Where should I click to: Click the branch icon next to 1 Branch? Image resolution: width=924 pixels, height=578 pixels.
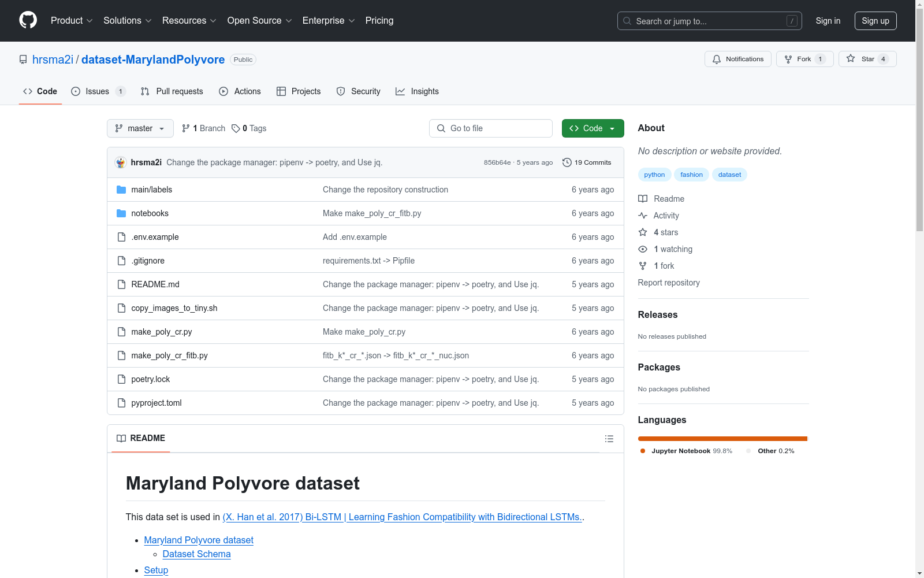coord(186,128)
